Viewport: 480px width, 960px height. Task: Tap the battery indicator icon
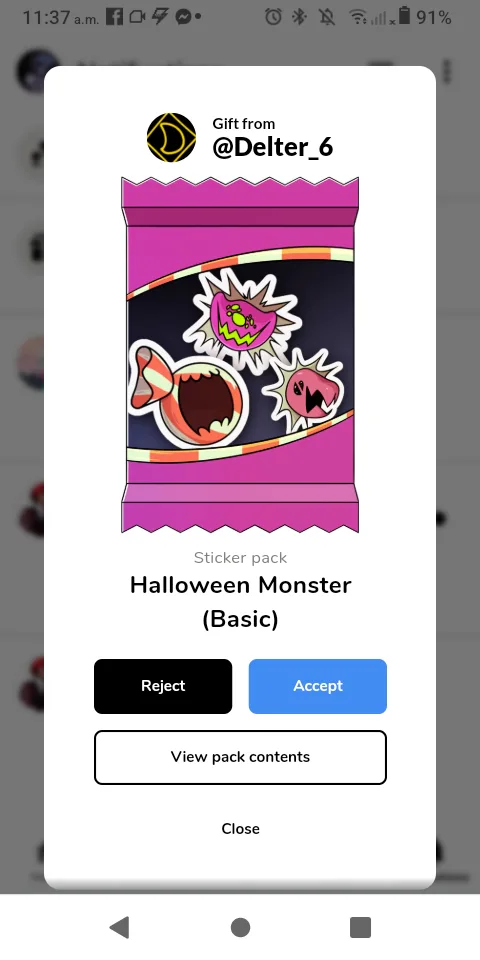click(x=404, y=16)
